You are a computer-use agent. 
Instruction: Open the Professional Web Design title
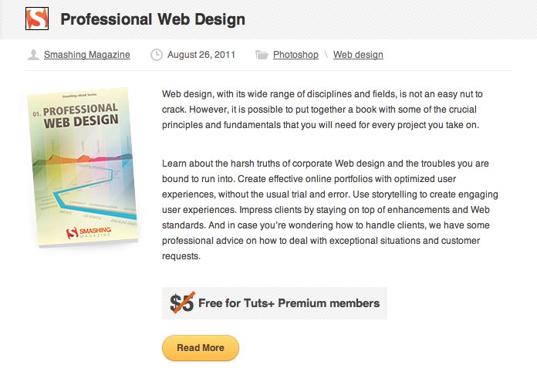click(153, 19)
